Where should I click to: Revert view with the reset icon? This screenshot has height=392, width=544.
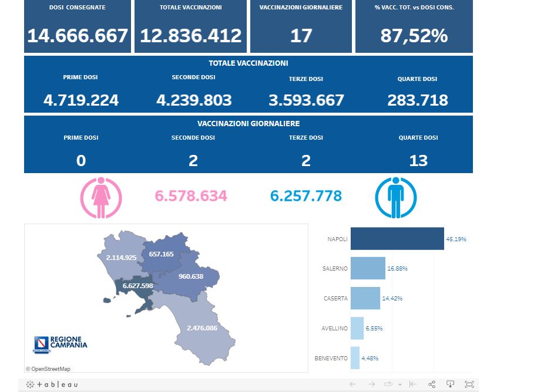click(x=413, y=384)
